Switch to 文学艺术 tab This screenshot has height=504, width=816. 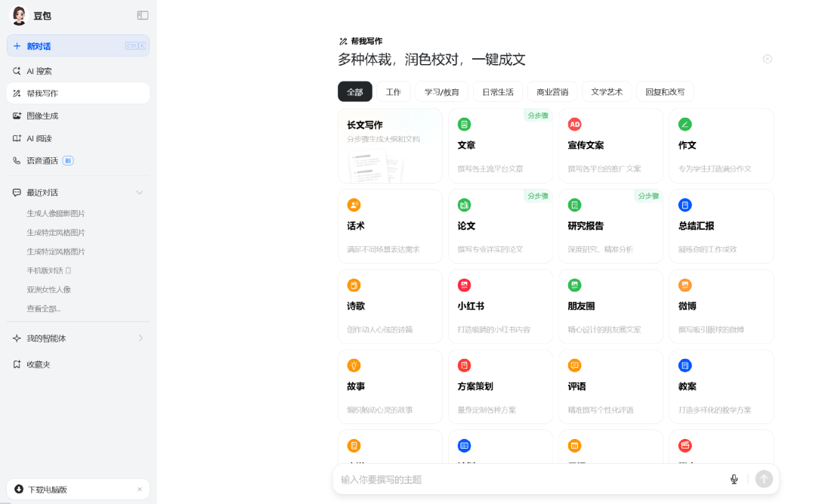point(607,92)
